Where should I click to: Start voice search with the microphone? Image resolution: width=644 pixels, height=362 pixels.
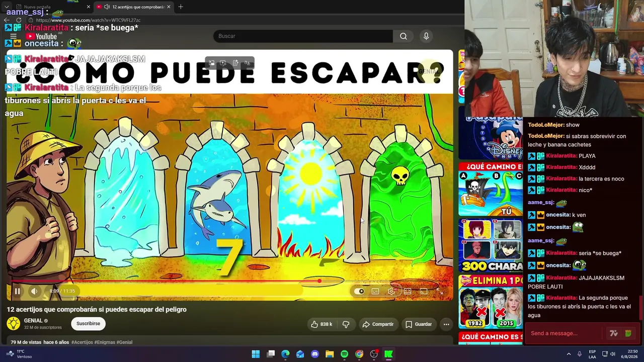(x=426, y=36)
